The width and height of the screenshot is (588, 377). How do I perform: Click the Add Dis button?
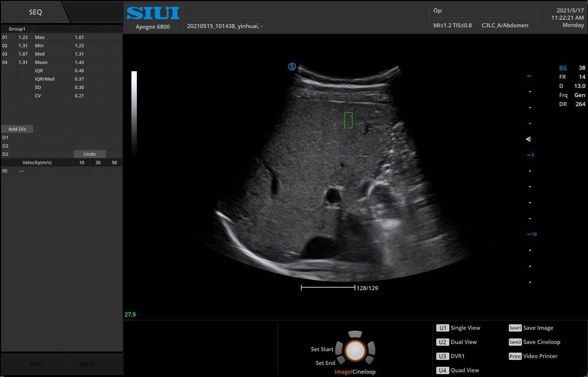[17, 129]
